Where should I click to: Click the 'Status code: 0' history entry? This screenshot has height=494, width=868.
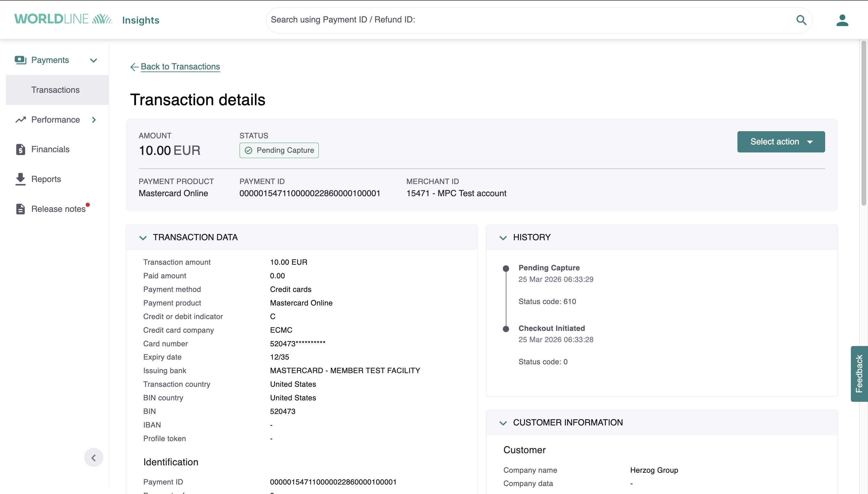pos(543,362)
